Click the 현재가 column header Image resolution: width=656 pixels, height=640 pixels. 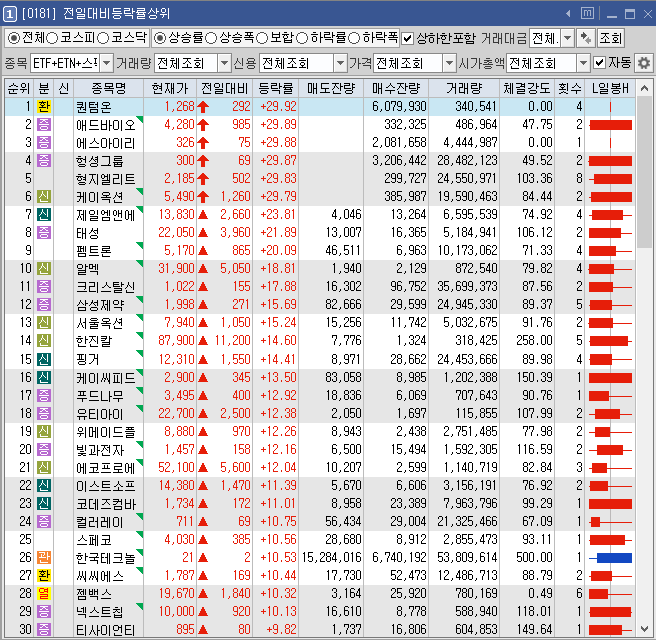click(170, 88)
